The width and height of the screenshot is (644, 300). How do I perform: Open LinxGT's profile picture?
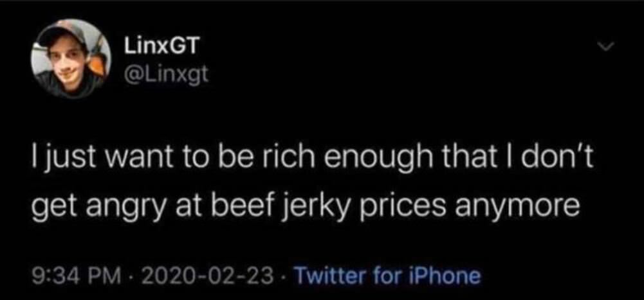pos(71,58)
